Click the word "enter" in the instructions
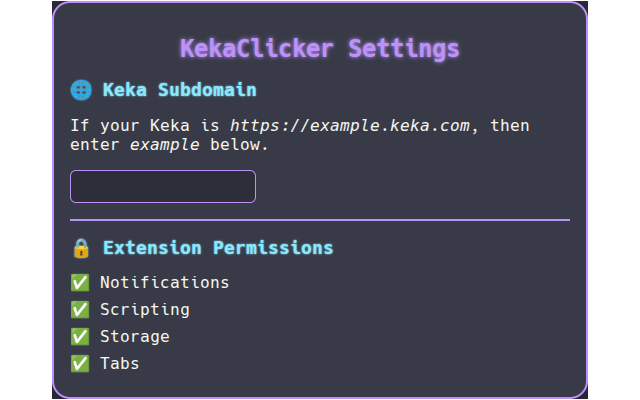640x400 pixels. [x=94, y=145]
